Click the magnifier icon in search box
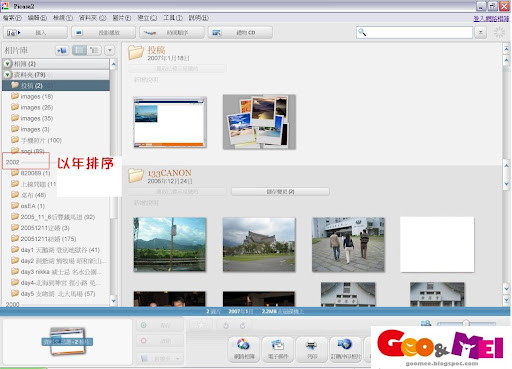This screenshot has height=369, width=512. coord(362,32)
